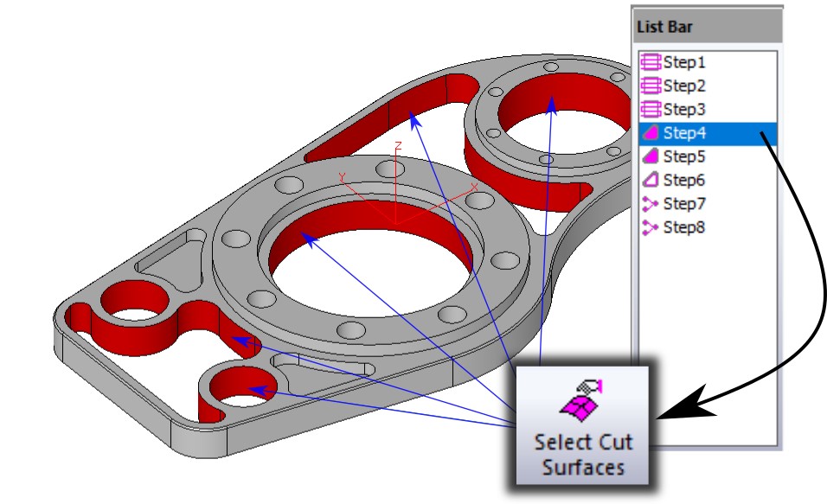Click the List Bar header
The height and width of the screenshot is (504, 827).
(708, 27)
